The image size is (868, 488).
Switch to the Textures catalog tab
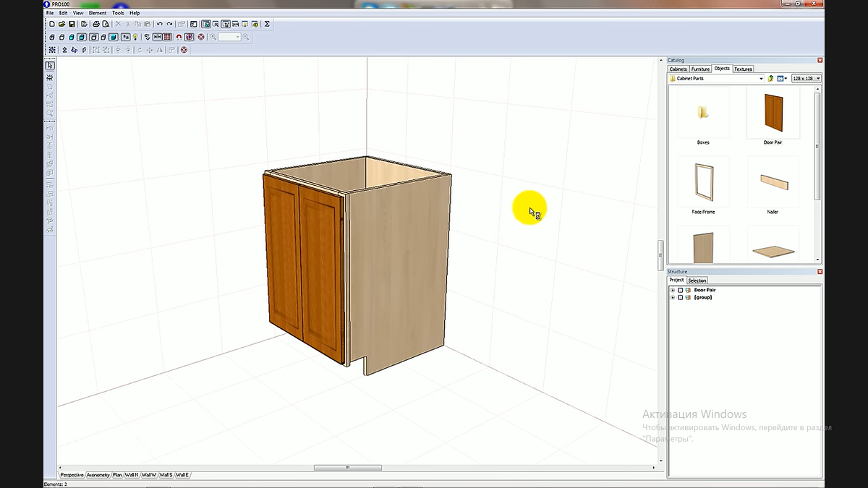click(744, 69)
